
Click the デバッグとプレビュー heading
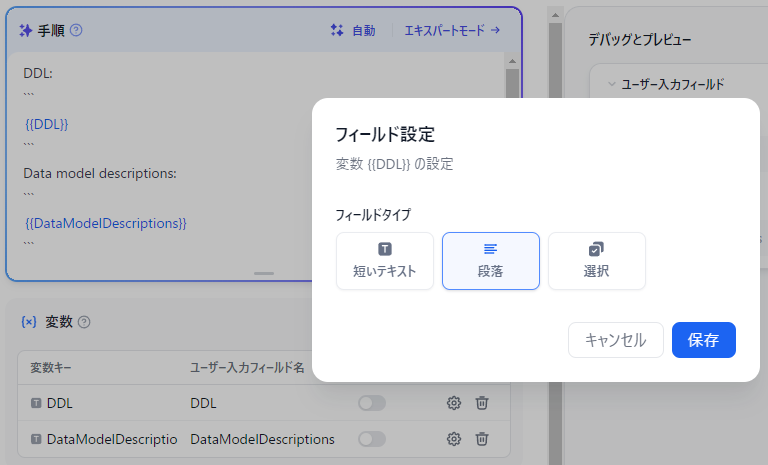(639, 39)
